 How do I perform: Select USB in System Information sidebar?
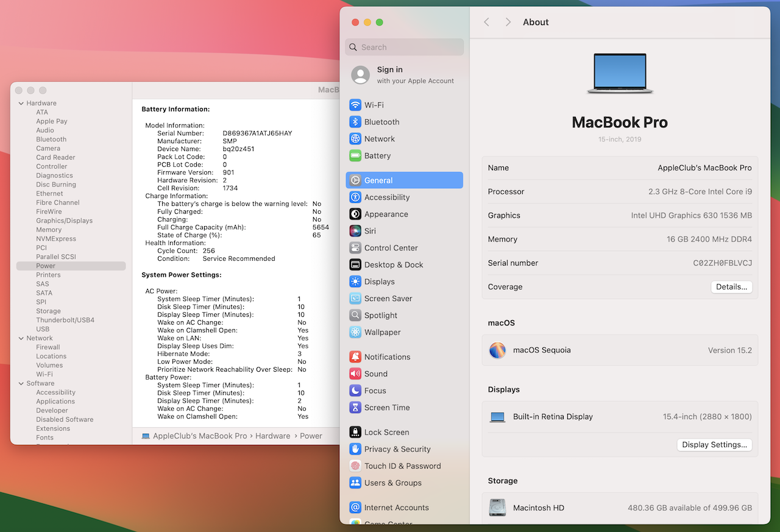pos(43,329)
